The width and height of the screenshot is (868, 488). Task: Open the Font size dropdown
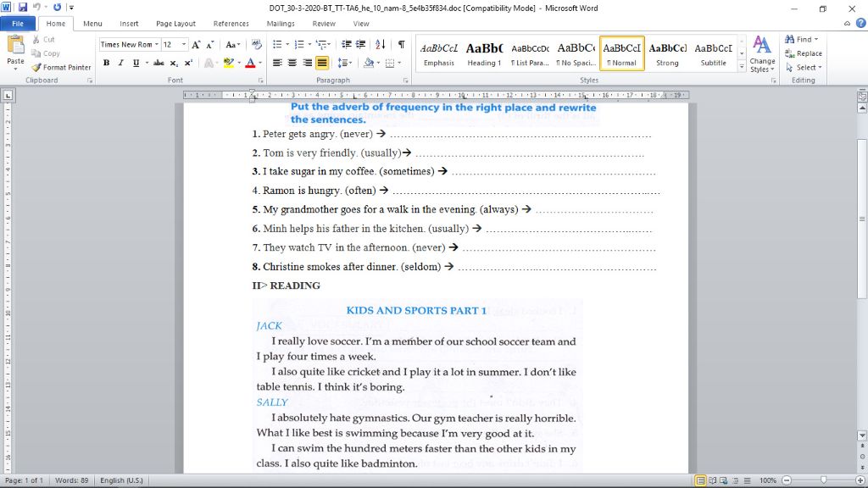(183, 44)
